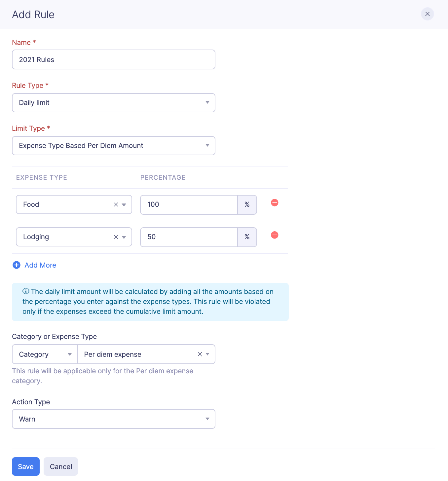The width and height of the screenshot is (448, 481).
Task: Focus the Name field containing 2021 Rules
Action: click(x=113, y=59)
